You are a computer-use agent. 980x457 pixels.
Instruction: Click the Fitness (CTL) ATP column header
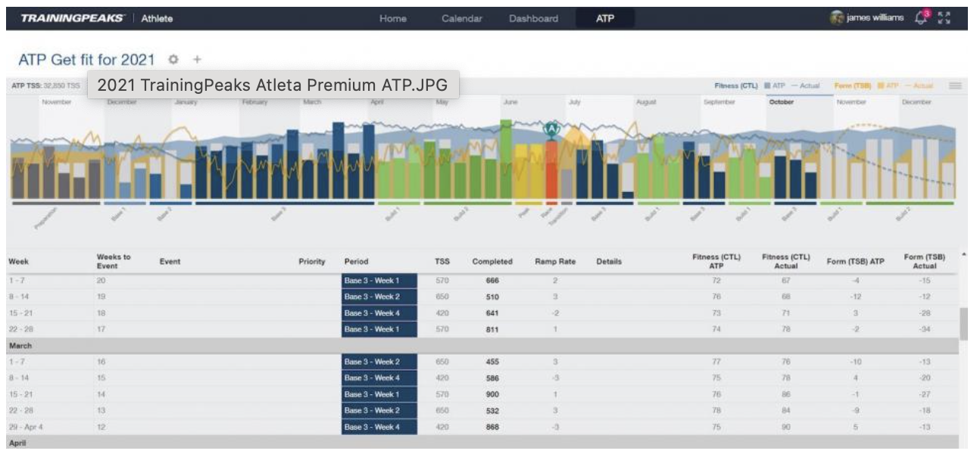716,261
